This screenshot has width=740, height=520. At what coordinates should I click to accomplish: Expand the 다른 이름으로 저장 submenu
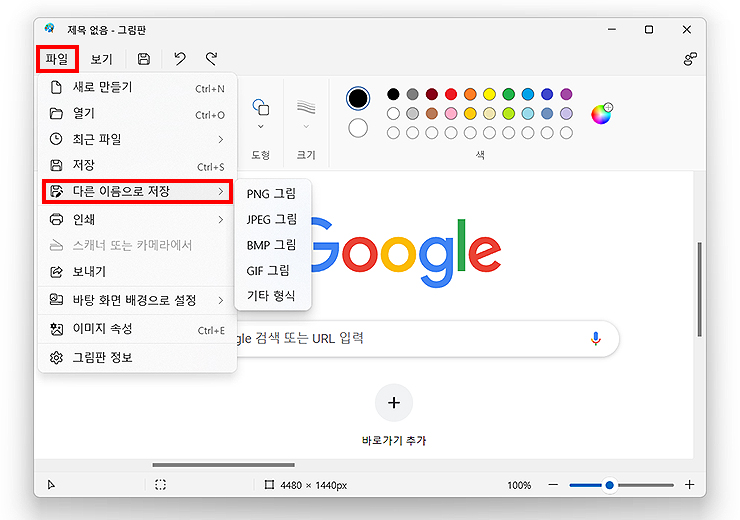pyautogui.click(x=137, y=191)
